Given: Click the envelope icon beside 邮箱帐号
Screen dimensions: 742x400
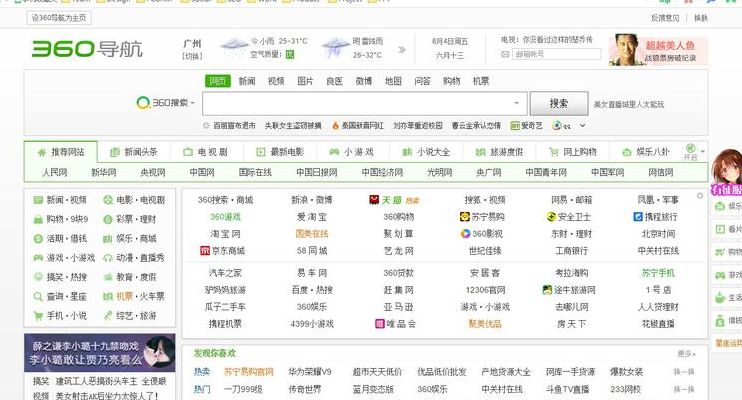Looking at the screenshot, I should (x=505, y=54).
